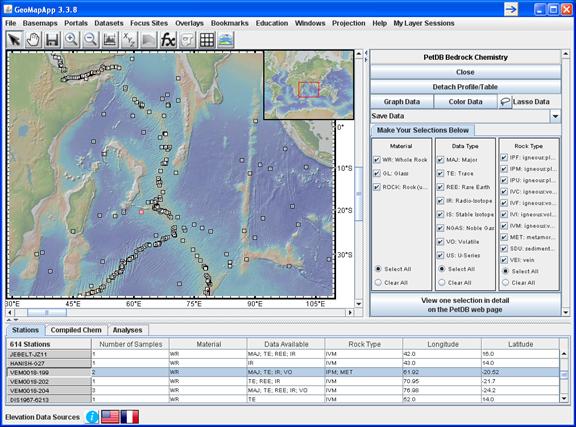Viewport: 576px width, 427px height.
Task: Click the XYZ digitizer tool
Action: coord(129,40)
